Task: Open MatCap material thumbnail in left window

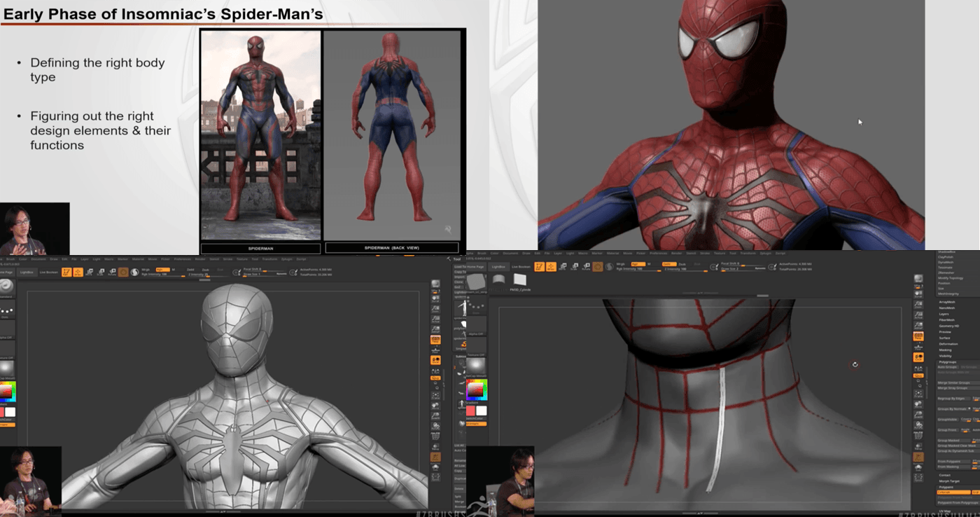Action: tap(6, 367)
